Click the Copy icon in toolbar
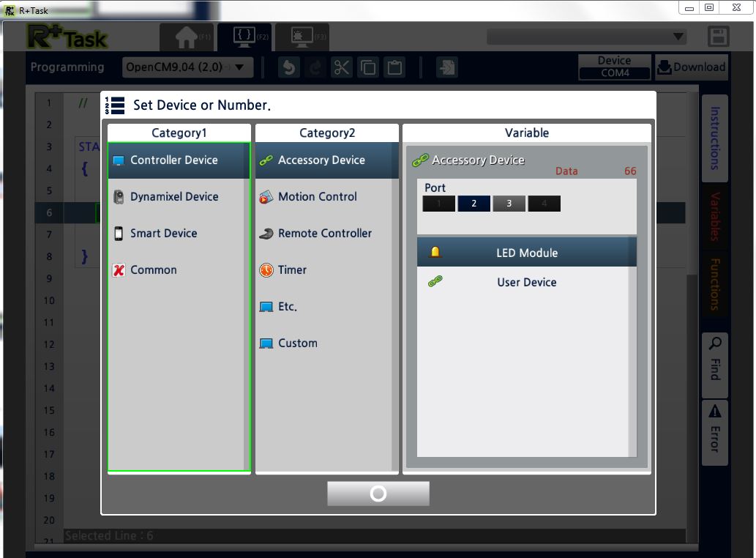 click(x=368, y=67)
